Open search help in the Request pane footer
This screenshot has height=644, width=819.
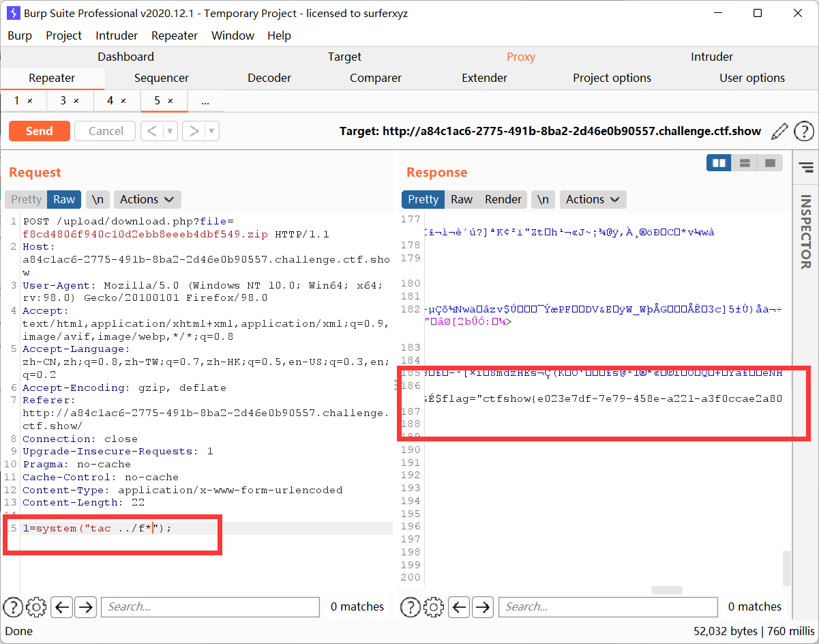[13, 606]
